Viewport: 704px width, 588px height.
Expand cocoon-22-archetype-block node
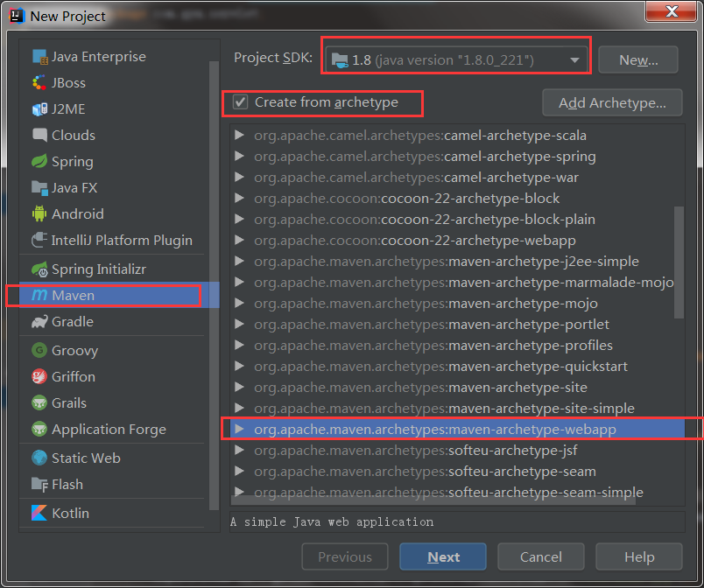(x=239, y=199)
